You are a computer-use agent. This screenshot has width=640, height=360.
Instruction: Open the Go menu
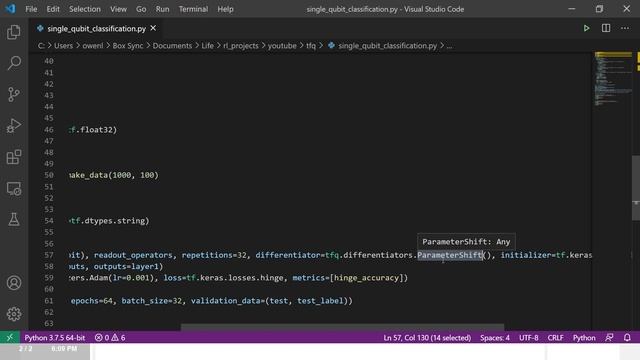click(x=141, y=9)
